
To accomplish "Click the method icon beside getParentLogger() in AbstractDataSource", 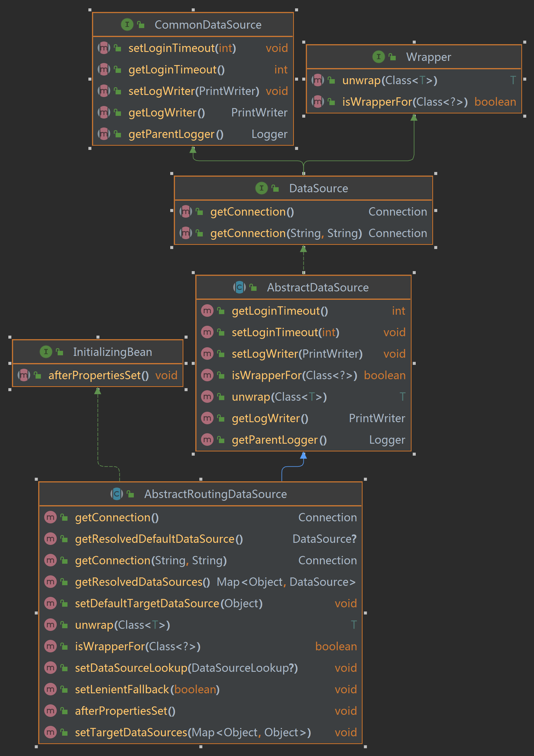I will tap(207, 440).
